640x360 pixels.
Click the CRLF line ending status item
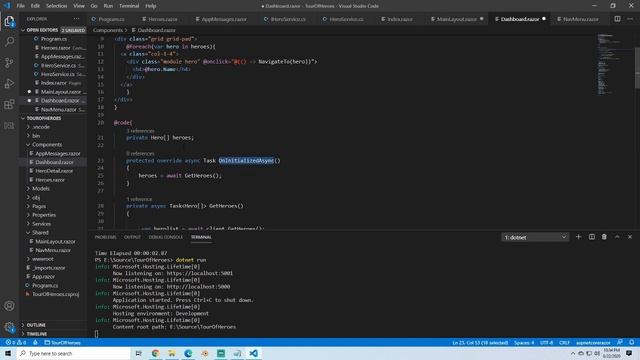click(x=564, y=342)
